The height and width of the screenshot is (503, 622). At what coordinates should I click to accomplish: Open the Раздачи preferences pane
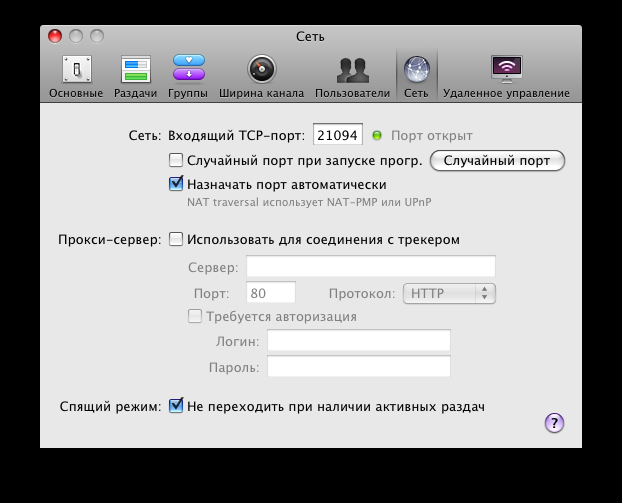(x=136, y=77)
